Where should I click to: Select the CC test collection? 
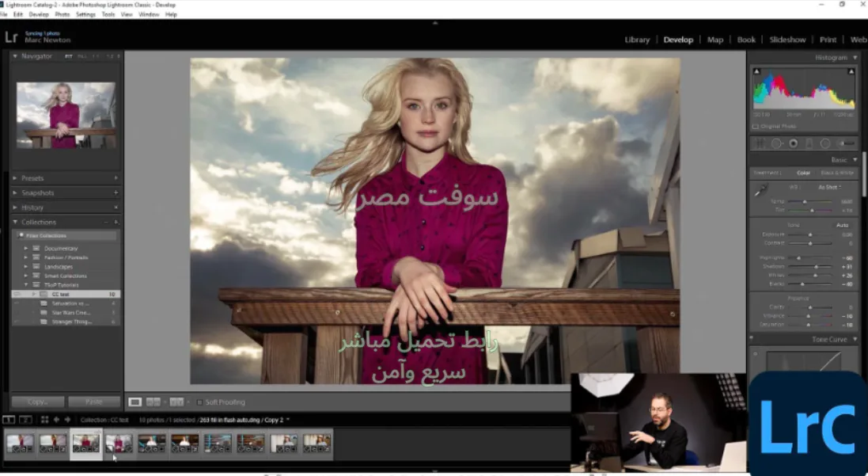click(x=66, y=295)
